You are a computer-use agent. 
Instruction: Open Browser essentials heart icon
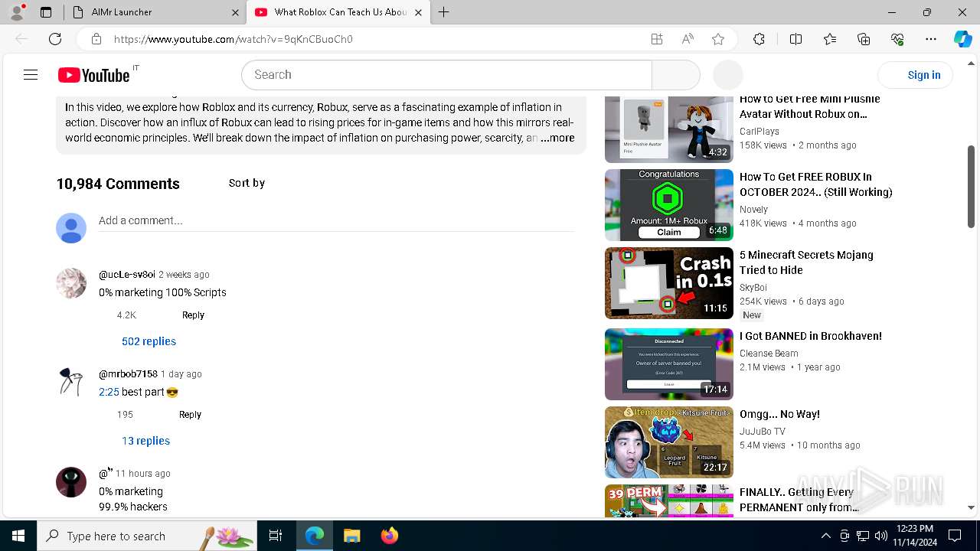[897, 39]
